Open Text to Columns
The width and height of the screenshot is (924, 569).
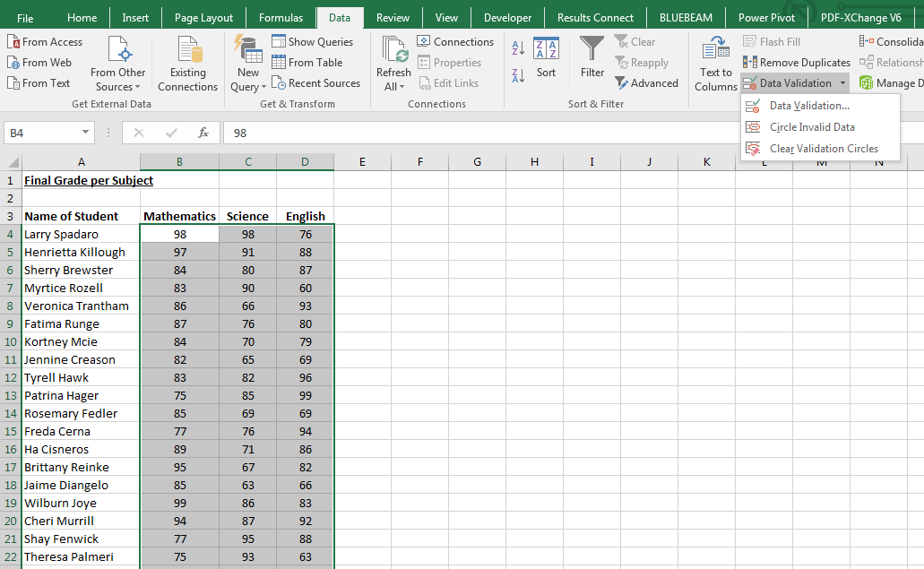point(714,63)
